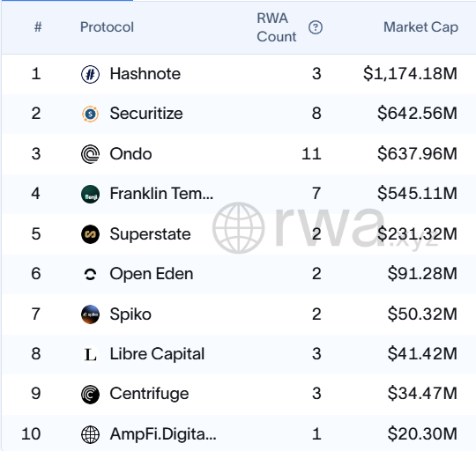Sort by the # rank column header
Viewport: 476px width, 451px height.
[x=38, y=27]
